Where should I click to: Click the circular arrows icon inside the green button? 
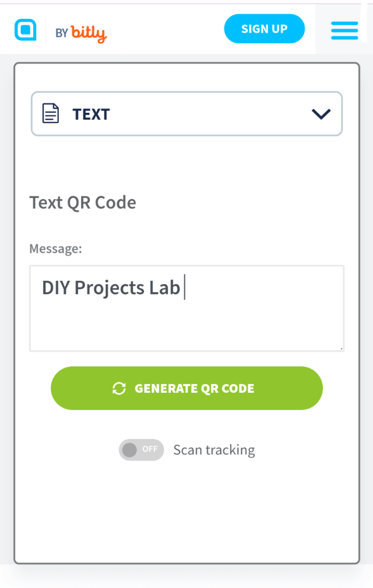[x=119, y=388]
